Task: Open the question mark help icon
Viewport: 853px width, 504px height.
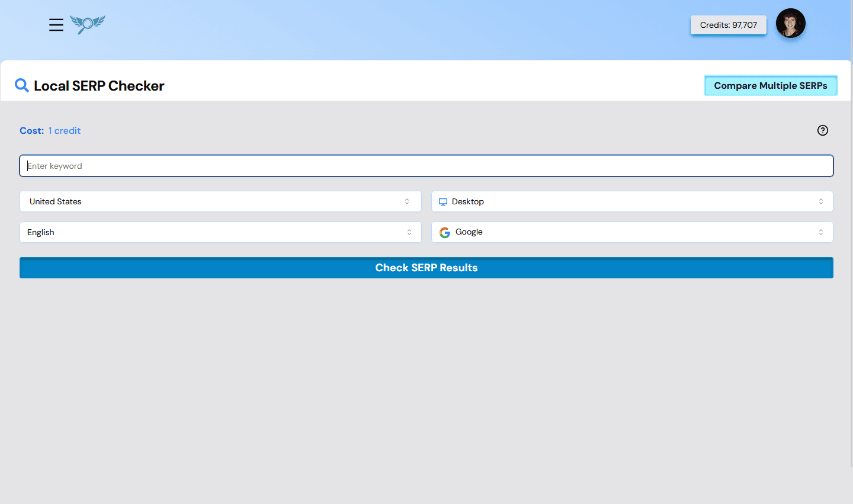Action: pyautogui.click(x=822, y=130)
